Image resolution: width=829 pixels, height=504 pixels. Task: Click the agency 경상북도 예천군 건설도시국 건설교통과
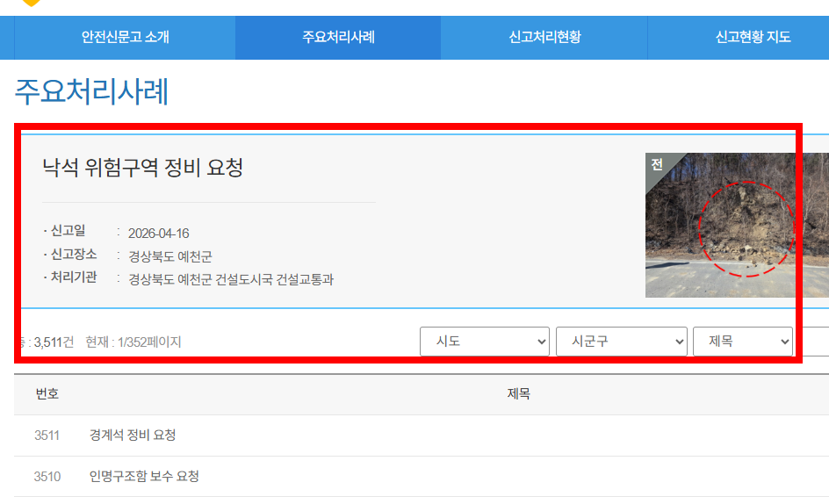[231, 279]
